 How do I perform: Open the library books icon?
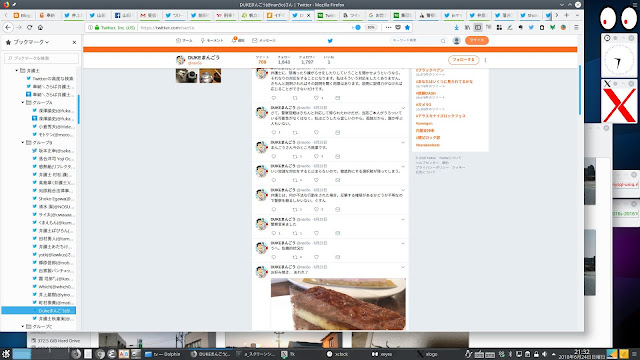tap(467, 27)
